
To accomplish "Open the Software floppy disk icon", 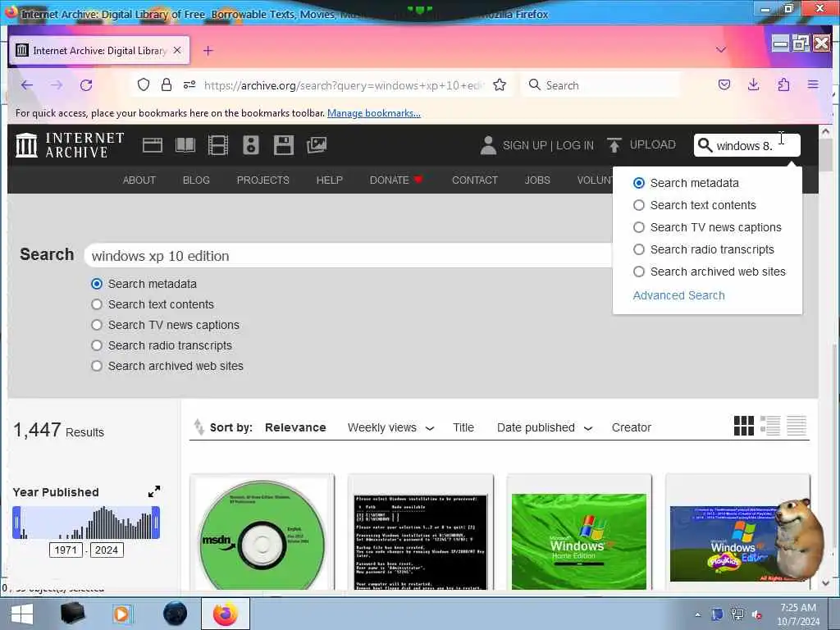I will [x=283, y=145].
